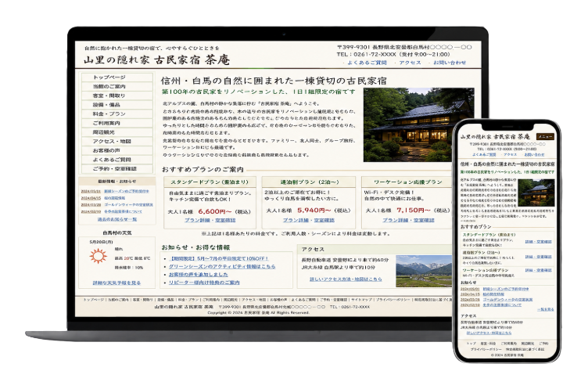Open トップページ in laptop side menu
Viewport: 588px width, 389px height.
point(117,77)
